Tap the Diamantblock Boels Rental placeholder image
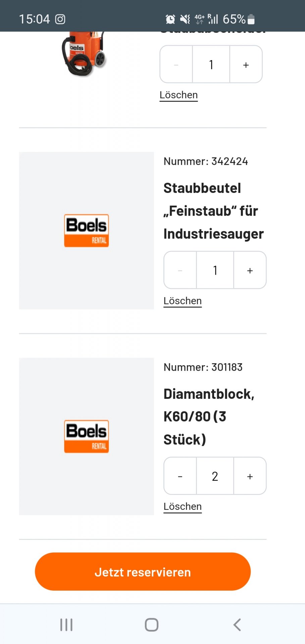 tap(87, 436)
